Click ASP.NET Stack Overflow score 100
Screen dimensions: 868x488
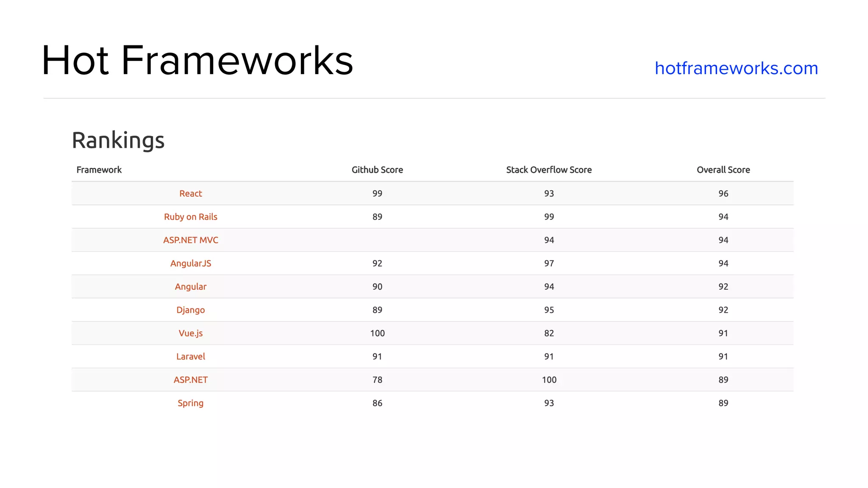[x=549, y=380]
